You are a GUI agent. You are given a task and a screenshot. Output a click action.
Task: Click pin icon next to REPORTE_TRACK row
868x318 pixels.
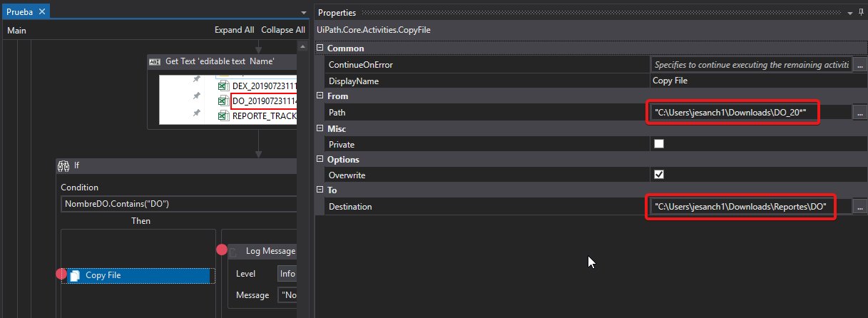point(197,113)
